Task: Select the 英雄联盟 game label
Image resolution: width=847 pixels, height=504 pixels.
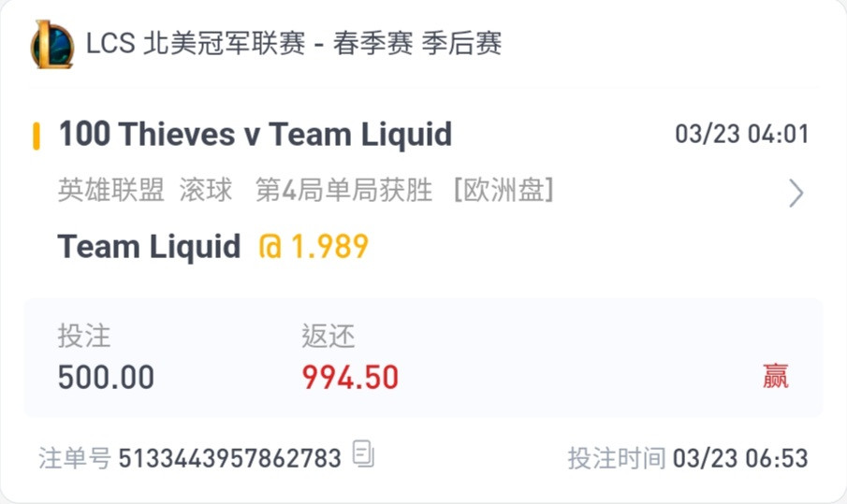Action: (110, 190)
